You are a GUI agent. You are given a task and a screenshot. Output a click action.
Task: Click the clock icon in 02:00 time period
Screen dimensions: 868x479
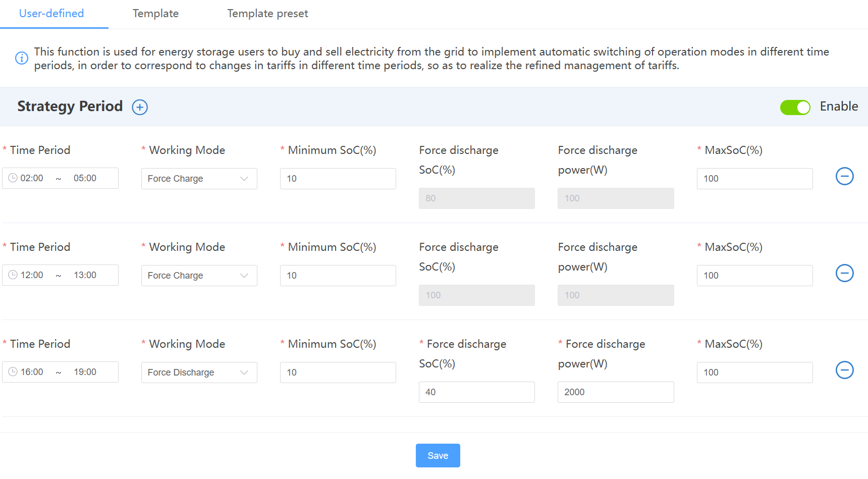[x=13, y=178]
